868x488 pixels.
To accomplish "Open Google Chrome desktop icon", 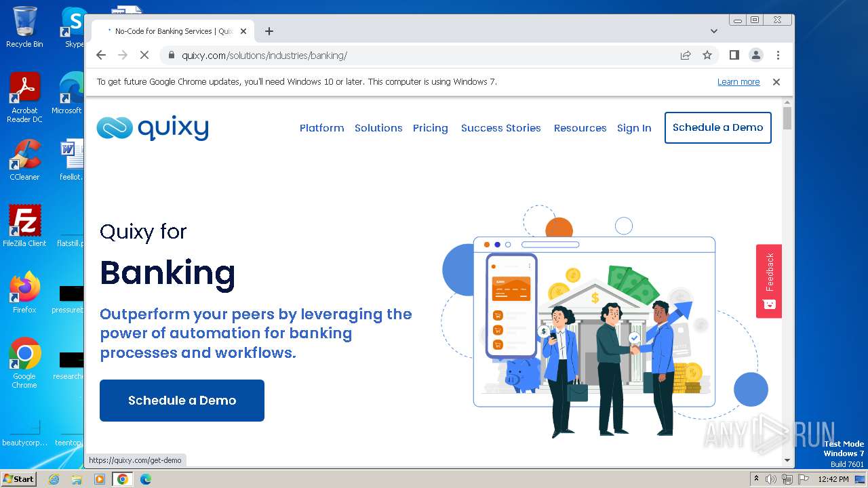I will (24, 363).
